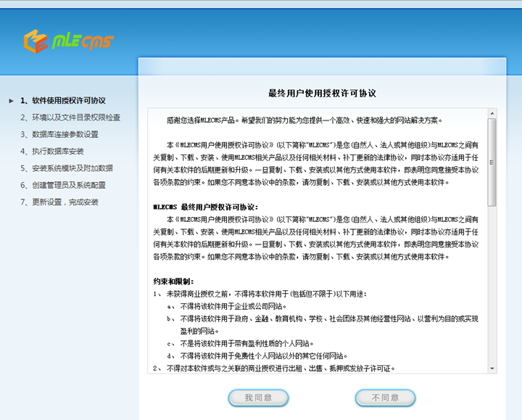This screenshot has width=522, height=420.
Task: Select step 1 软件使用授权许可协议
Action: (x=63, y=101)
